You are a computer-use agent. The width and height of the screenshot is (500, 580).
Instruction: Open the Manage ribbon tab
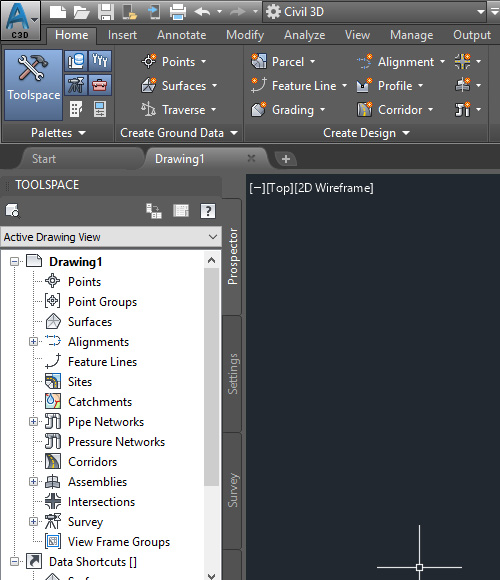(x=412, y=35)
